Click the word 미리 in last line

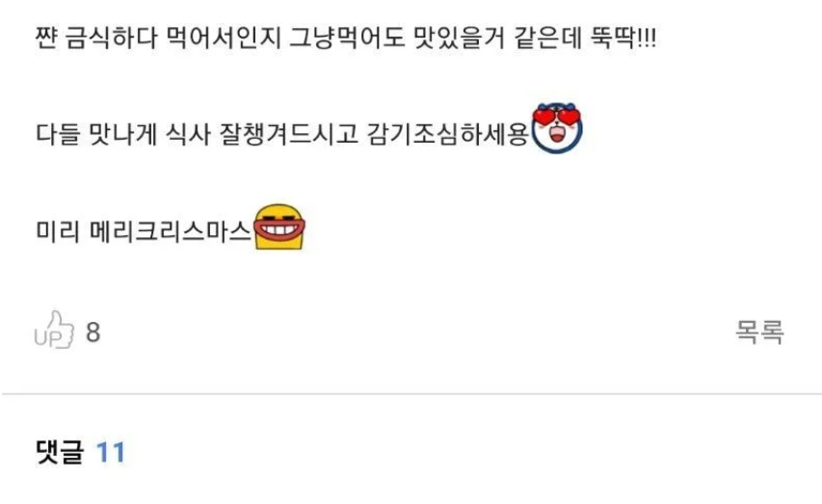click(x=58, y=230)
